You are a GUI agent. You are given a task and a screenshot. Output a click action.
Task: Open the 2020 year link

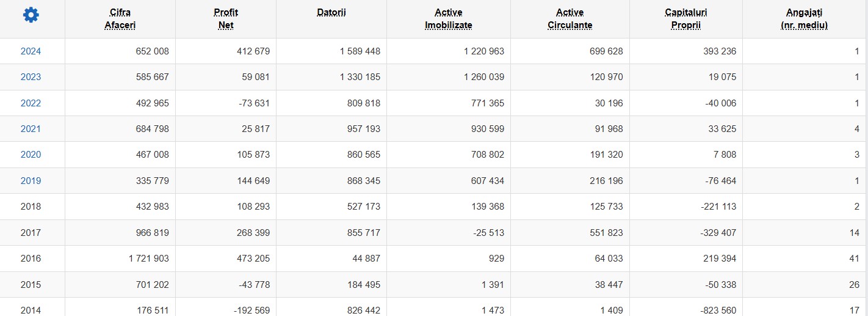[x=31, y=155]
